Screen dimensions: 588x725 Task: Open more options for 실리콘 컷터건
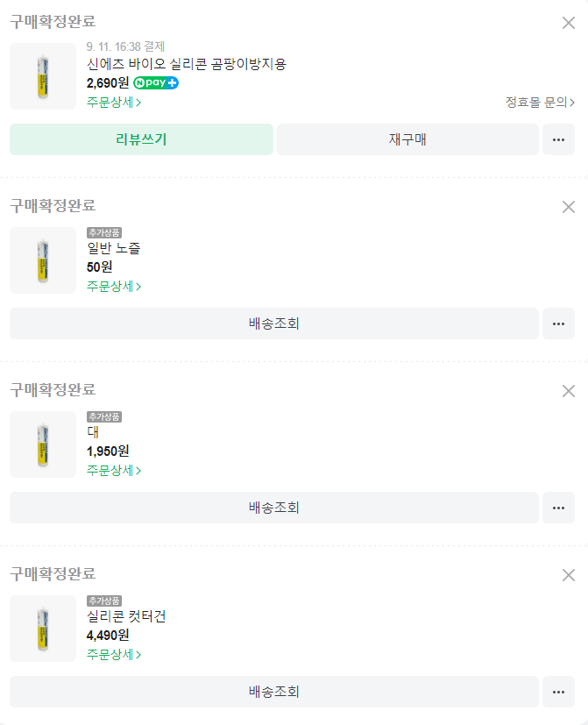coord(558,692)
